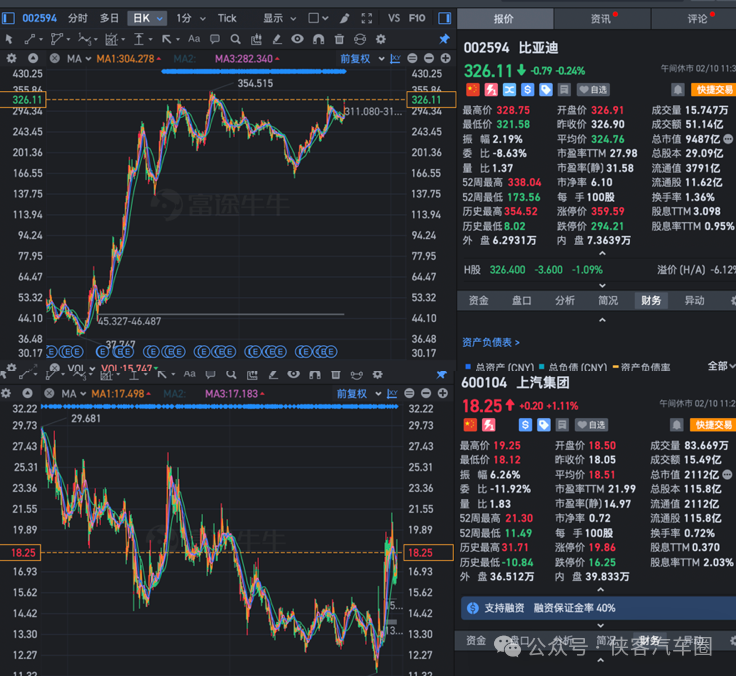The height and width of the screenshot is (676, 736).
Task: Select the price range measure tool in top toolbar
Action: point(139,39)
